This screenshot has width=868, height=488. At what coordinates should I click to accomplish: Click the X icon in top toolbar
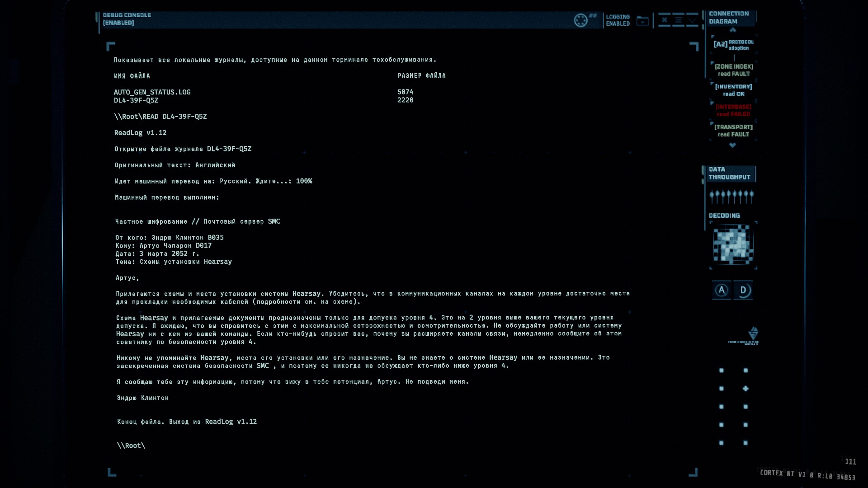pyautogui.click(x=664, y=20)
